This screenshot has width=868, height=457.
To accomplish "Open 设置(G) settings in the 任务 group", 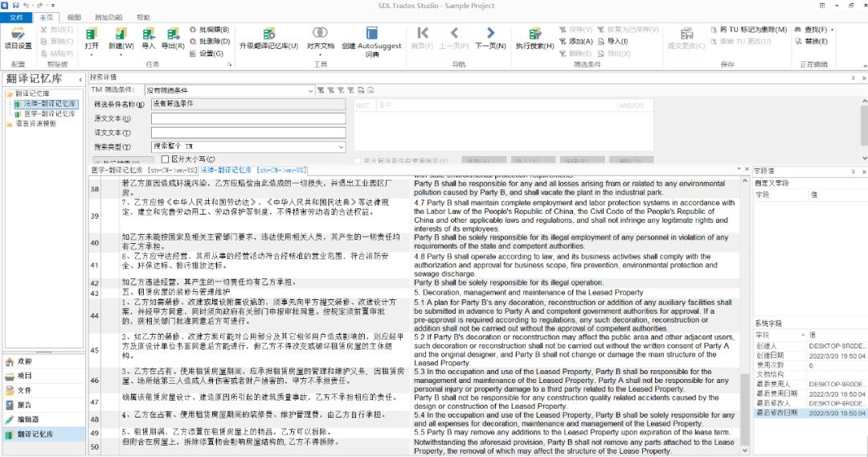I will pyautogui.click(x=206, y=54).
